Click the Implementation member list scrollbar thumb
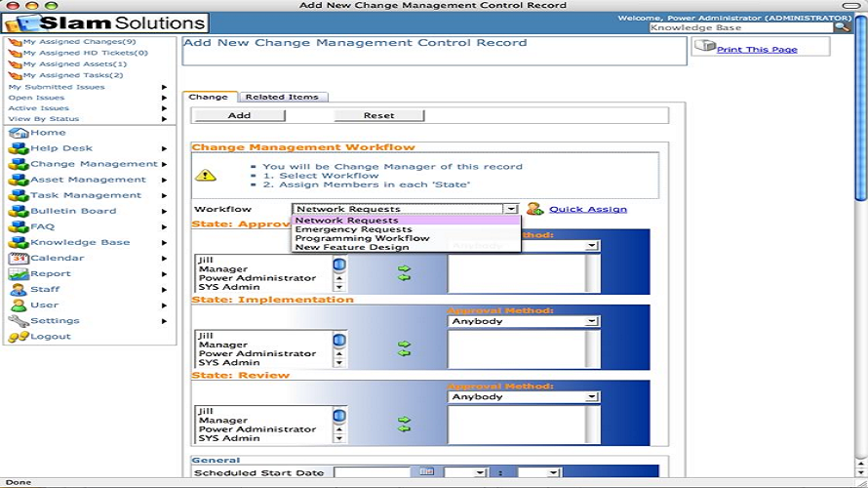868x488 pixels. coord(339,340)
